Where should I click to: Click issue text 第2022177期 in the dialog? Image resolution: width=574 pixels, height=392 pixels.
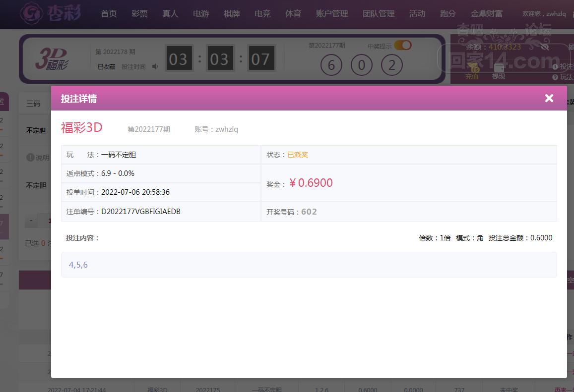[x=149, y=129]
